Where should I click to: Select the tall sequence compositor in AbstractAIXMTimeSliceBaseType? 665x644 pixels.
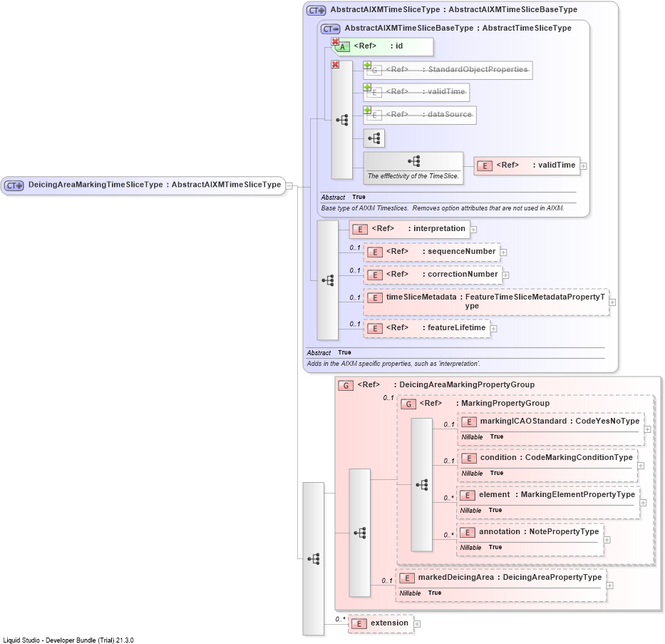(x=342, y=120)
